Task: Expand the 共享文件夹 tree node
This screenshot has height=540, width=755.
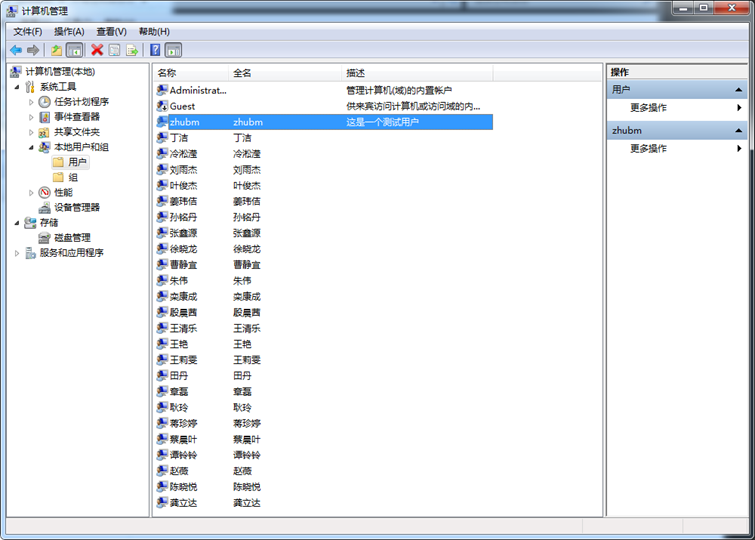Action: click(x=31, y=132)
